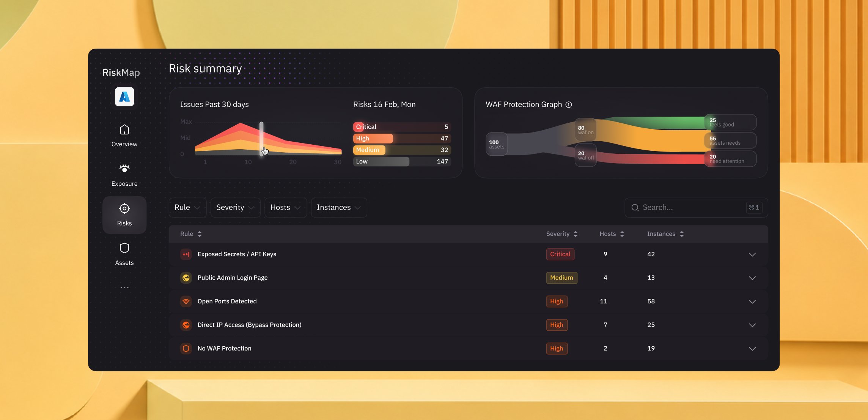Click the Medium risk bar
Image resolution: width=868 pixels, height=420 pixels.
pyautogui.click(x=402, y=150)
